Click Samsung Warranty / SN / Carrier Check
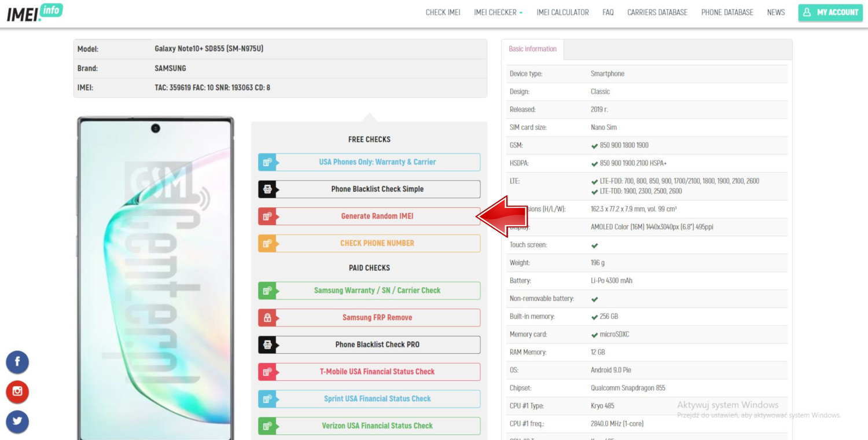 369,291
